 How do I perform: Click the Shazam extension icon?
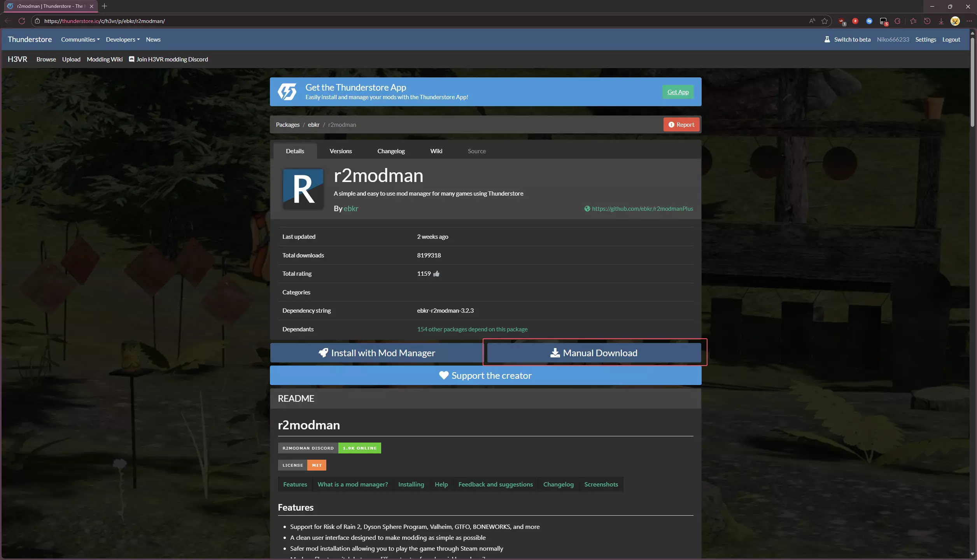[x=869, y=21]
